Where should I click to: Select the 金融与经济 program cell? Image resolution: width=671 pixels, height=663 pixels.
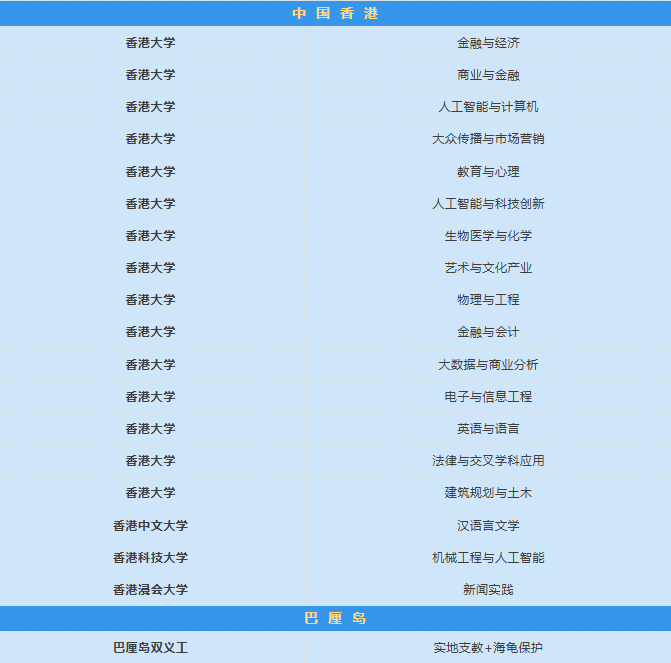point(488,43)
